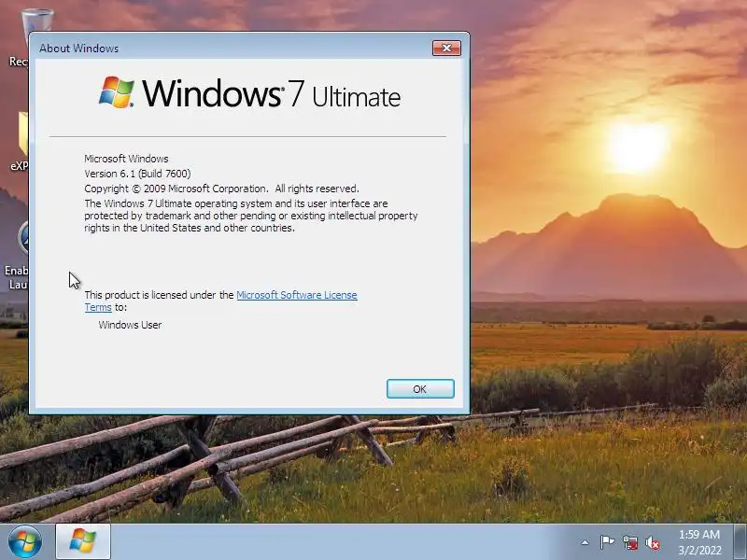
Task: Click the 'Version 6.1 (Build 7600)' text
Action: [x=137, y=174]
